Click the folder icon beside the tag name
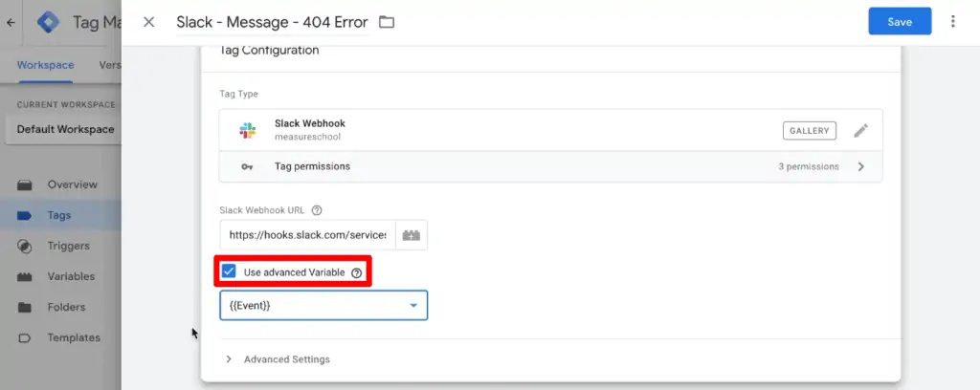Image resolution: width=980 pixels, height=390 pixels. coord(387,23)
